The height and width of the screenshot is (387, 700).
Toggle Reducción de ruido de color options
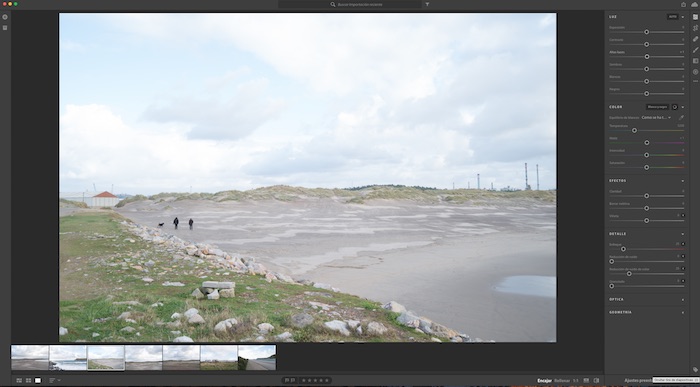683,269
